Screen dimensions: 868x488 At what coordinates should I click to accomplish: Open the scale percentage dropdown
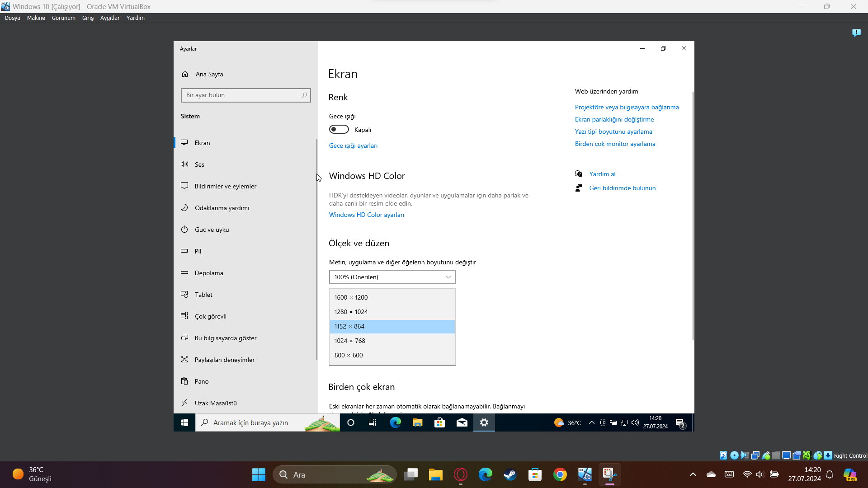click(x=392, y=277)
